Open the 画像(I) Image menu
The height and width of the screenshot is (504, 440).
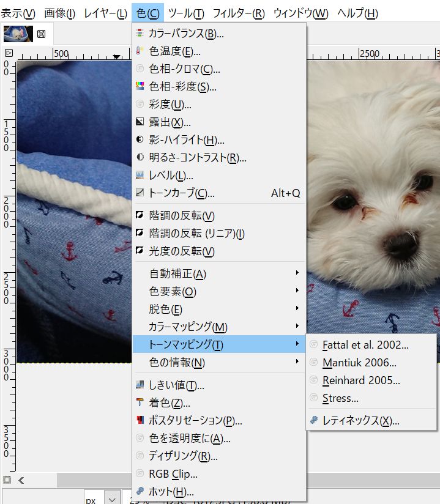point(60,13)
